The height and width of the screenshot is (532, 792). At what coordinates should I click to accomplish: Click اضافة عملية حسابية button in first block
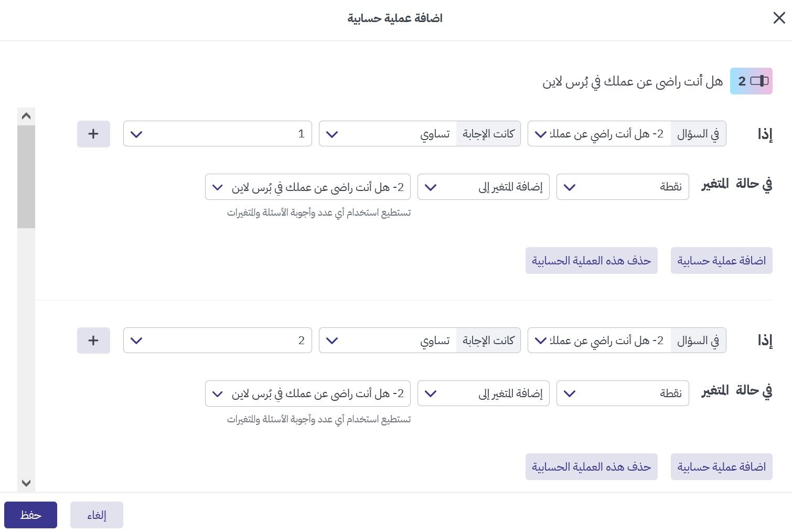pyautogui.click(x=722, y=261)
